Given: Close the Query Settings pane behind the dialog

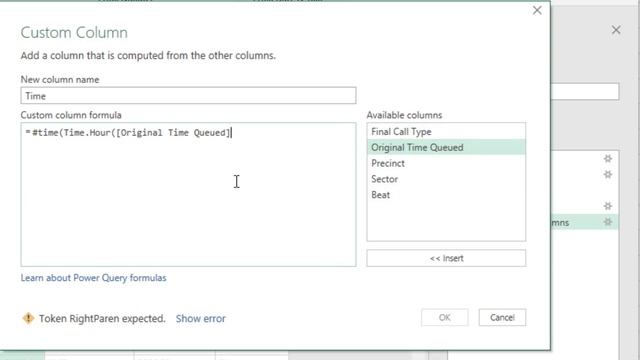Looking at the screenshot, I should click(x=616, y=30).
